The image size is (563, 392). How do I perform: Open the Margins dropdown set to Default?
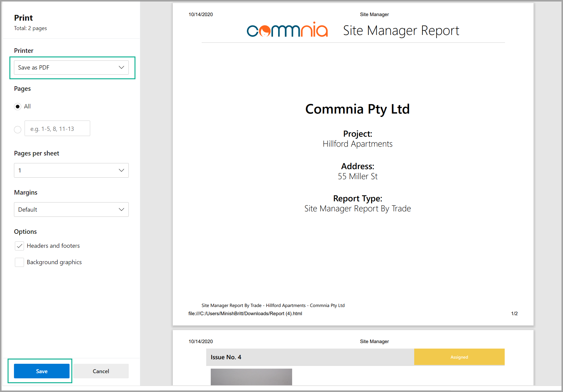click(x=71, y=210)
